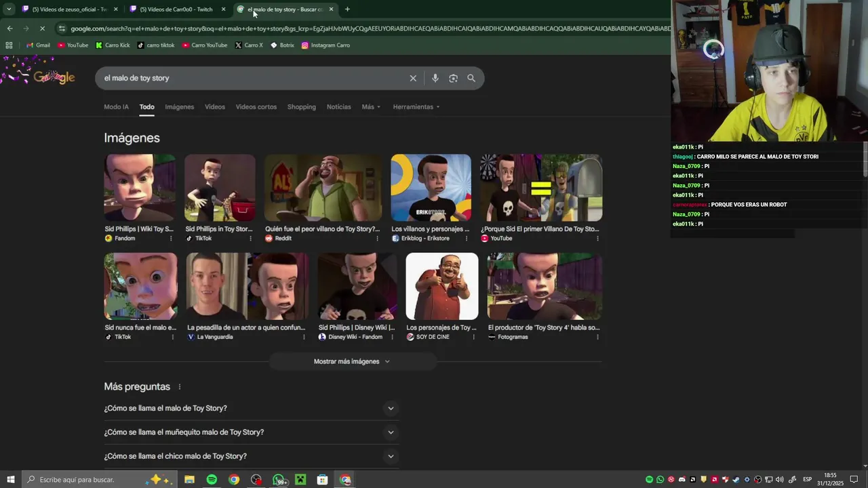Open three-dot menu for the Reddit image result
Image resolution: width=868 pixels, height=488 pixels.
point(377,239)
